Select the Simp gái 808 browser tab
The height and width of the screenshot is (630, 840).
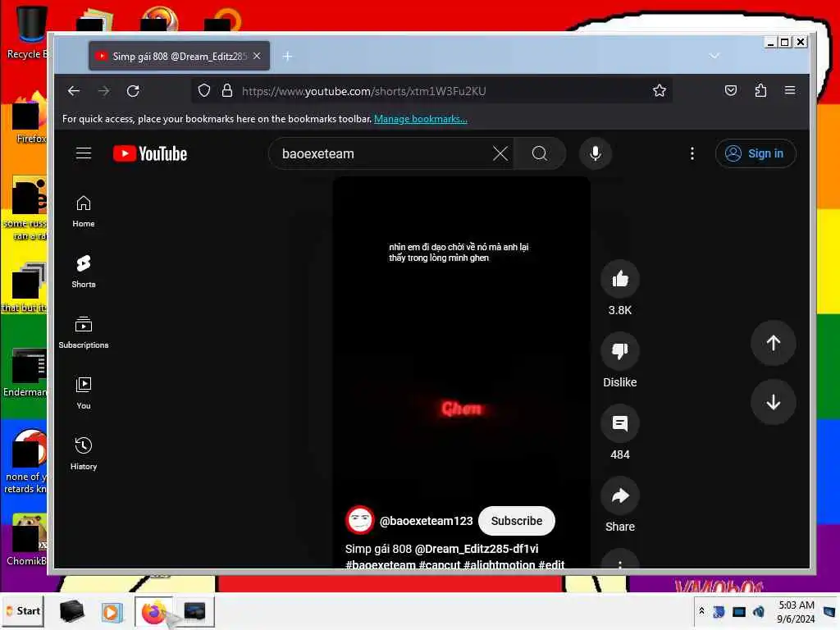point(179,57)
